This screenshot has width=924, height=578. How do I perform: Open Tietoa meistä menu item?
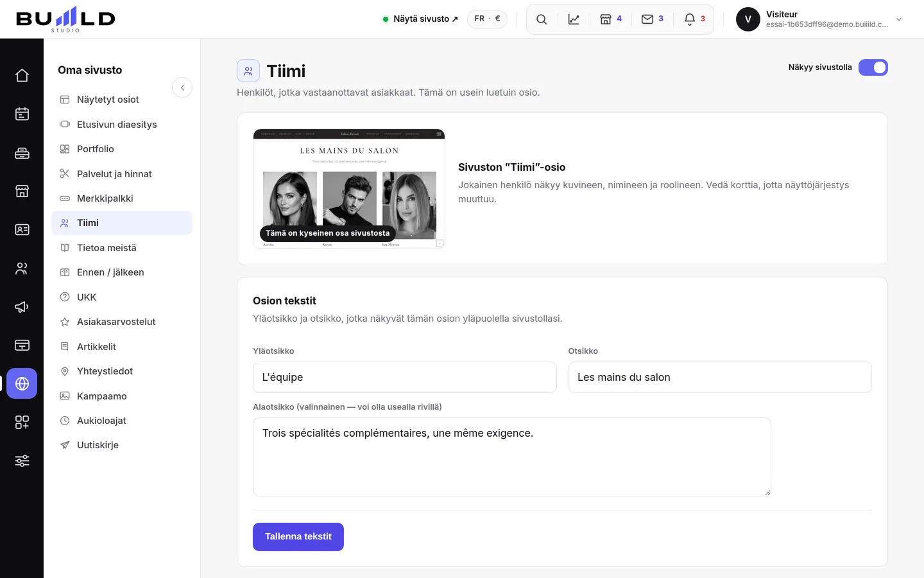pos(122,248)
